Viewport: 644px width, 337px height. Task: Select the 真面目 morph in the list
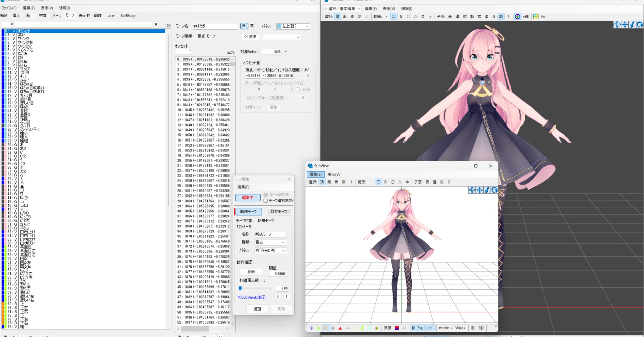pyautogui.click(x=84, y=247)
